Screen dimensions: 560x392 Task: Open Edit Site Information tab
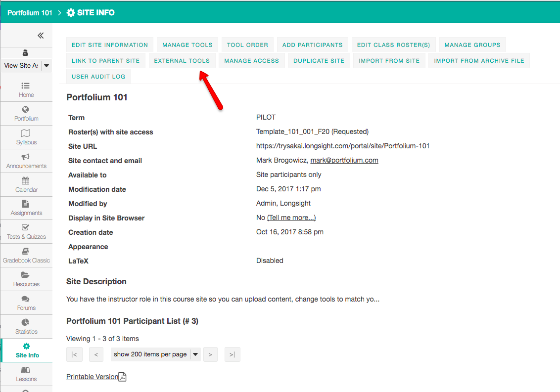(x=110, y=45)
